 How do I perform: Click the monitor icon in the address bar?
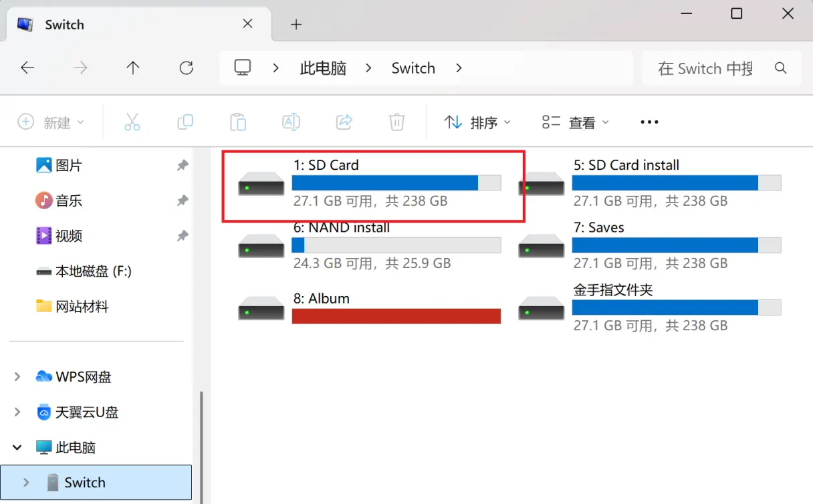coord(243,68)
